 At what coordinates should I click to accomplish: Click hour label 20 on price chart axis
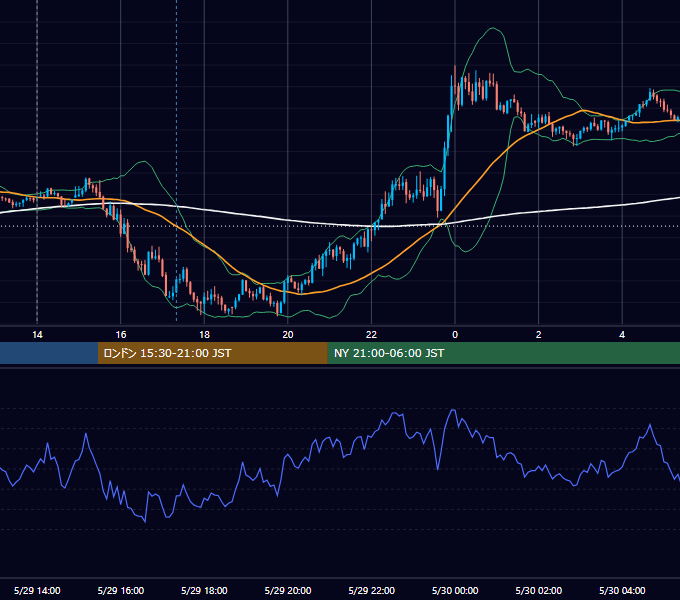click(x=288, y=335)
